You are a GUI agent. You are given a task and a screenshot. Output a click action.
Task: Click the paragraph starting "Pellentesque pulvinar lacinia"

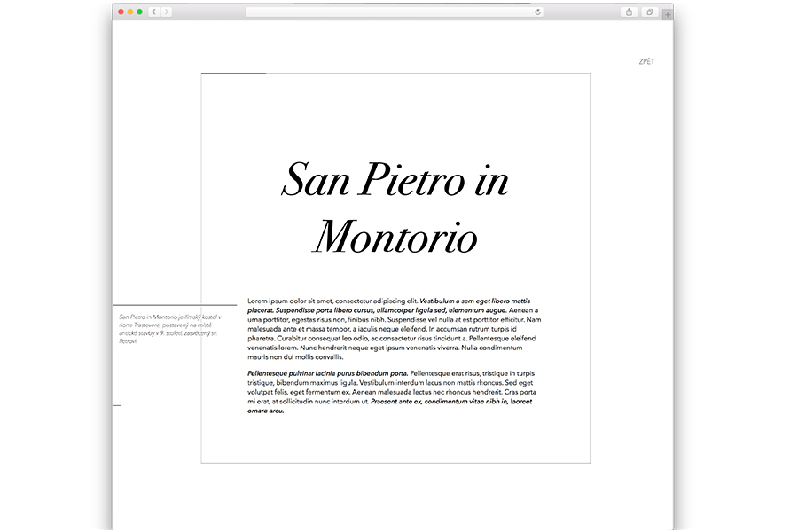(x=394, y=392)
